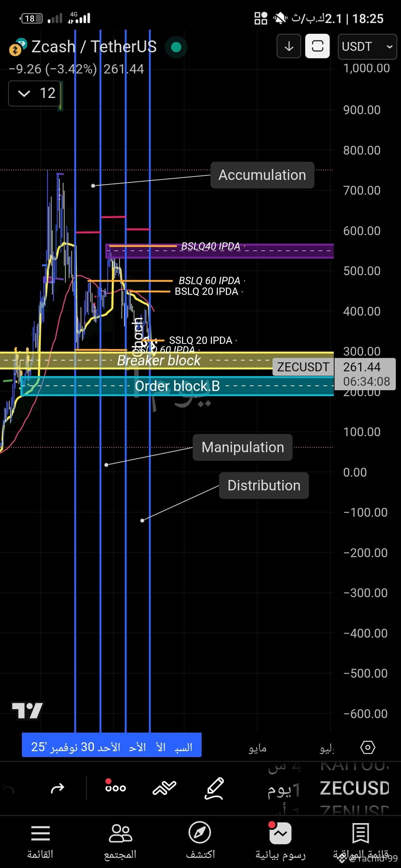
Task: Open chart time axis settings hexagon icon
Action: pyautogui.click(x=368, y=747)
